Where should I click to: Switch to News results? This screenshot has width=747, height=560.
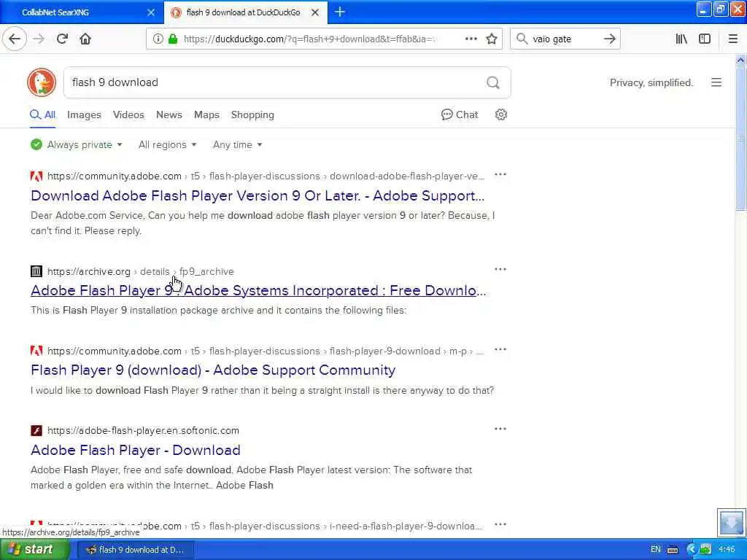click(169, 114)
